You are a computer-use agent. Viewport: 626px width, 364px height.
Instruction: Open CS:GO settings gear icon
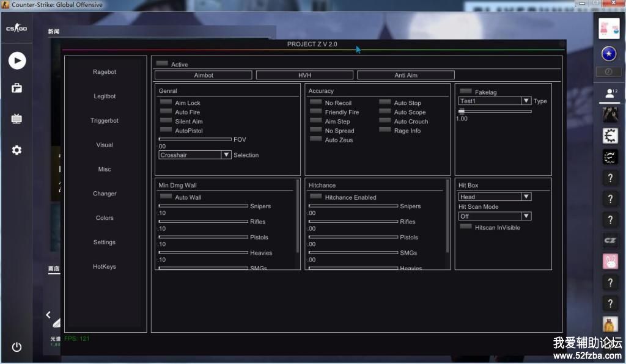[x=17, y=150]
